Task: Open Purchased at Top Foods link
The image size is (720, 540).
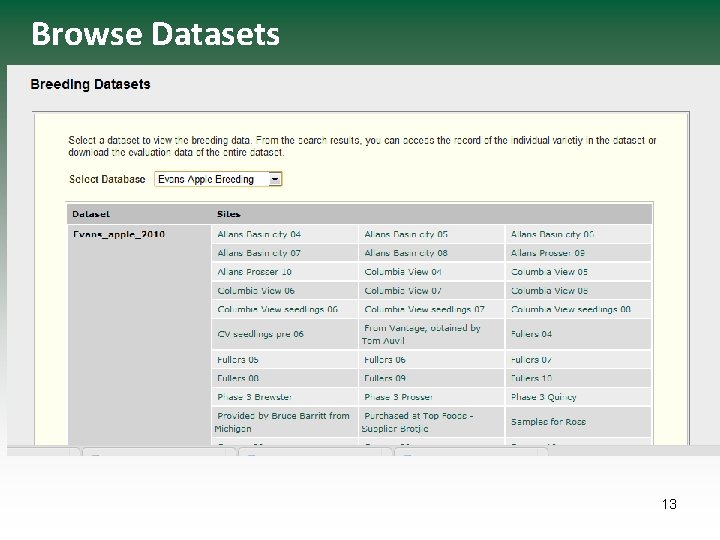Action: tap(417, 422)
